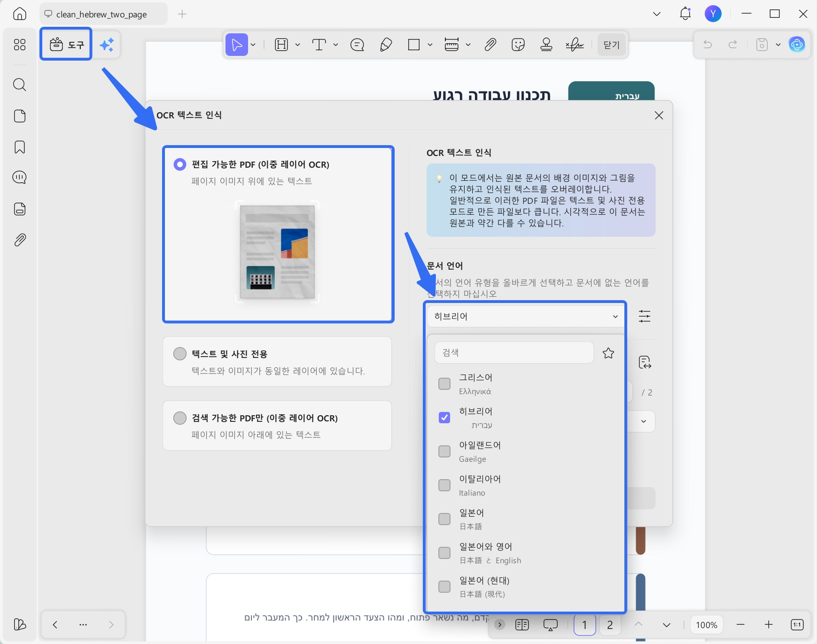Expand the shape tool options arrow
Image resolution: width=817 pixels, height=644 pixels.
pyautogui.click(x=430, y=45)
